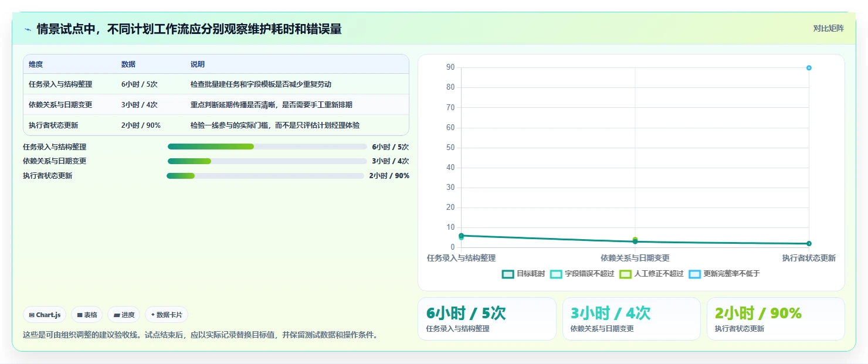Click the y-axis value 50

pos(450,148)
